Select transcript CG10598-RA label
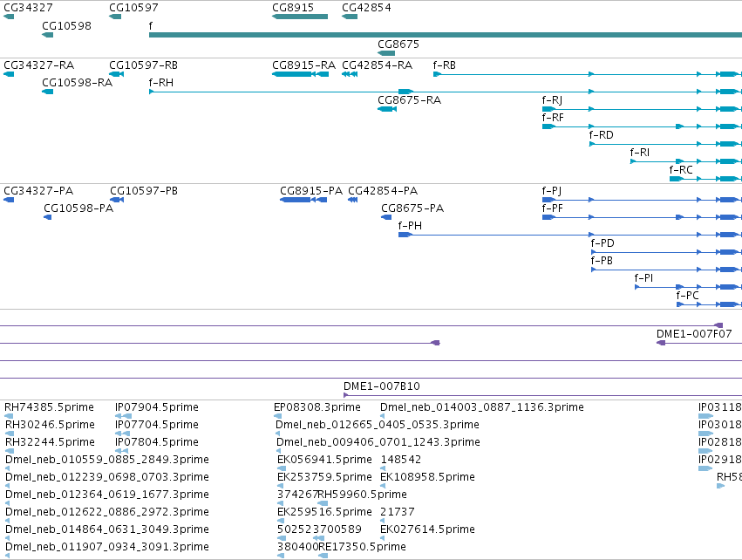 (77, 82)
